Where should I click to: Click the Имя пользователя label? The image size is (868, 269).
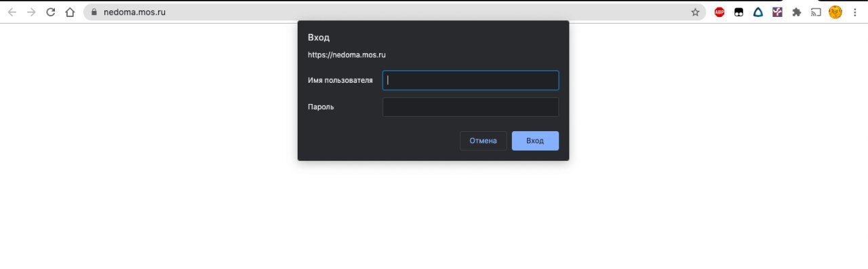pos(340,80)
